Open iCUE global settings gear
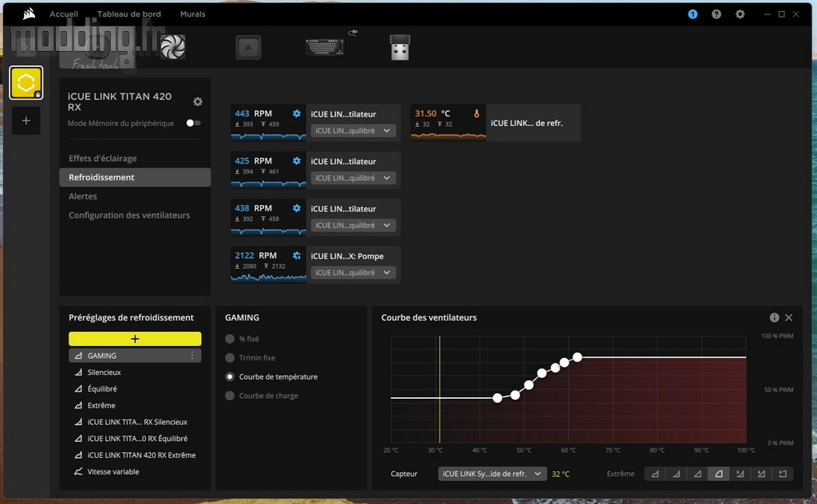The width and height of the screenshot is (817, 504). pos(740,14)
